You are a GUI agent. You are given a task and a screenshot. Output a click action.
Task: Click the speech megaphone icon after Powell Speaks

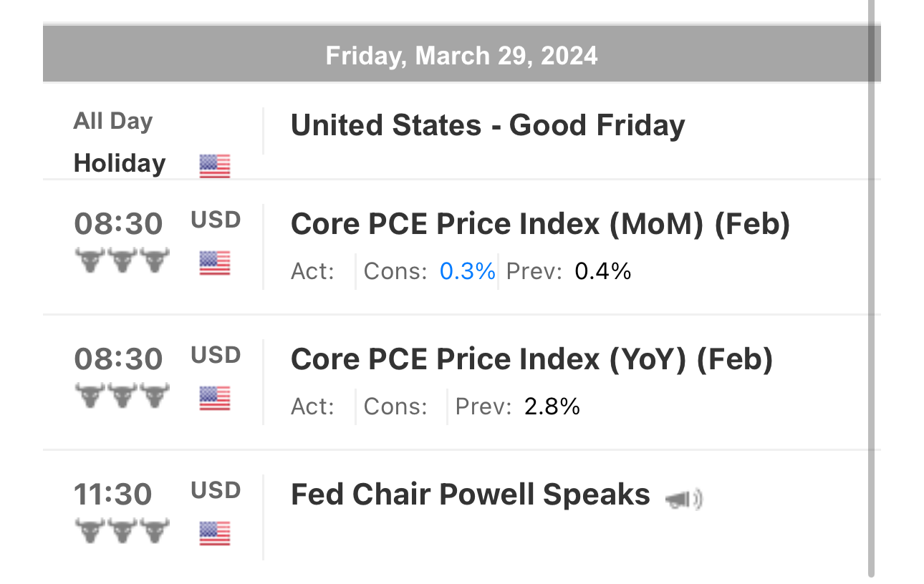coord(683,499)
